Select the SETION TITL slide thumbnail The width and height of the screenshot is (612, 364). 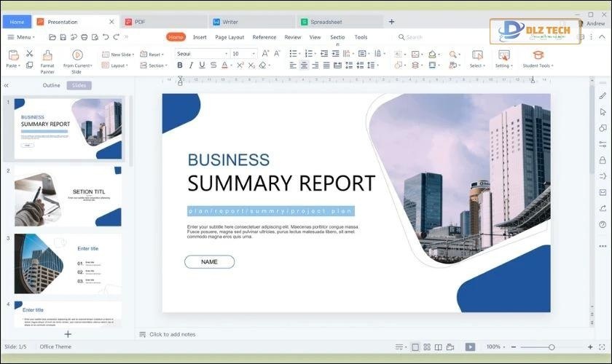point(68,196)
